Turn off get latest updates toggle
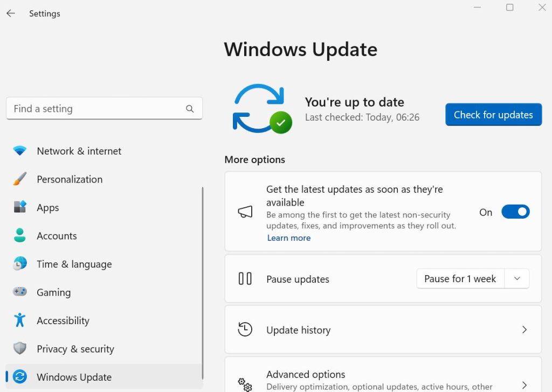The image size is (552, 392). click(x=515, y=212)
